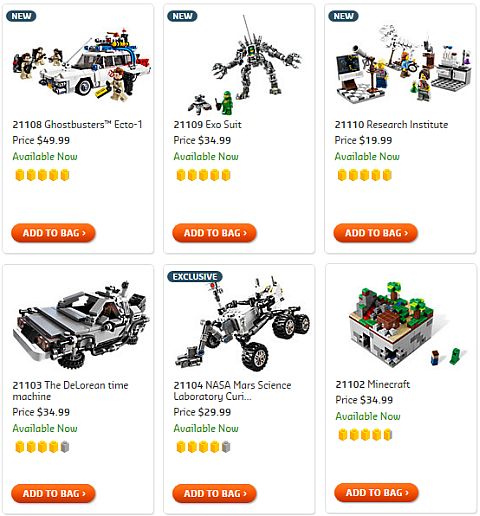The width and height of the screenshot is (480, 516).
Task: Open the 21103 The DeLorean time machine link
Action: click(70, 391)
